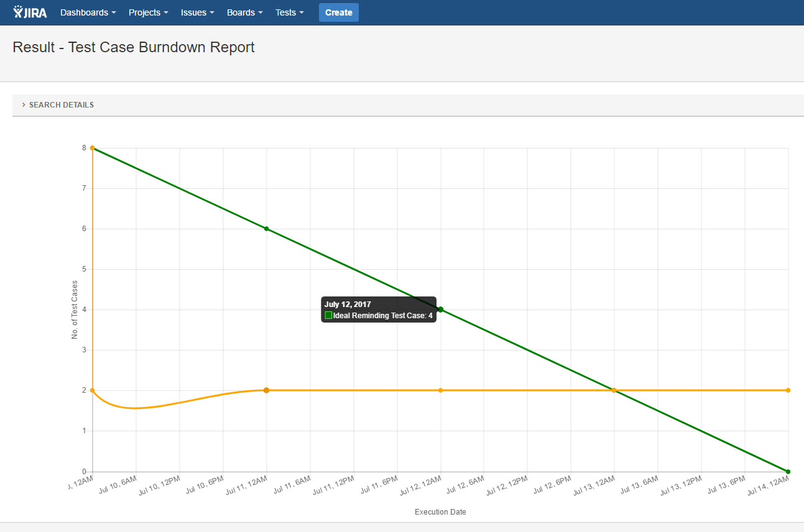
Task: Open the Dashboards dropdown menu
Action: coord(88,12)
